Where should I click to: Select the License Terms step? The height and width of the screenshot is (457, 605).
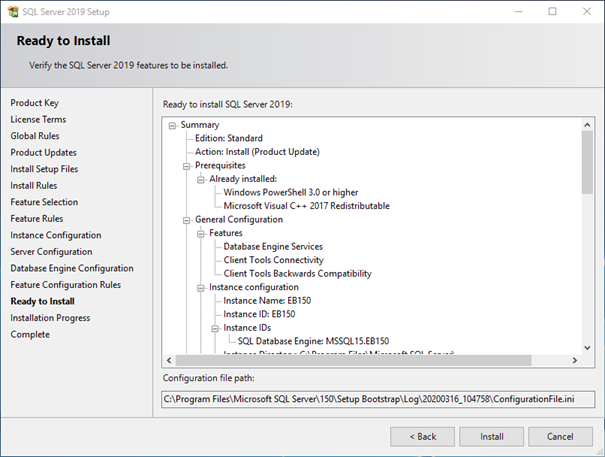click(x=38, y=119)
